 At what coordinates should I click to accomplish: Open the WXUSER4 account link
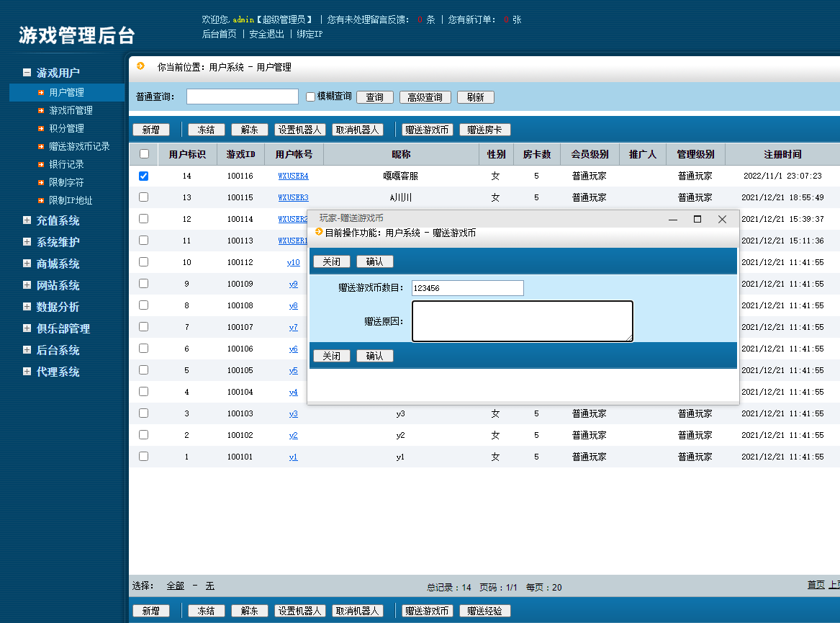(x=293, y=176)
